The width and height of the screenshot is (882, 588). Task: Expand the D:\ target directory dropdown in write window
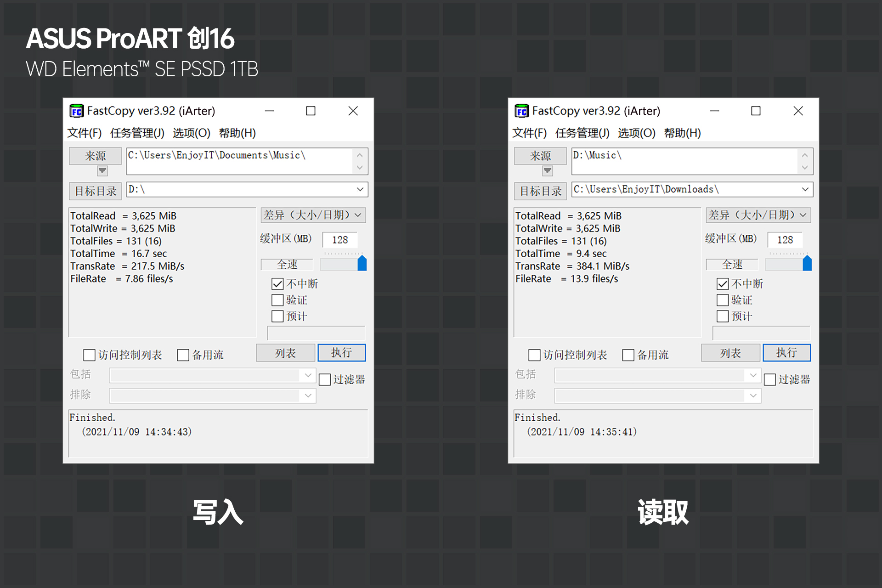point(360,189)
